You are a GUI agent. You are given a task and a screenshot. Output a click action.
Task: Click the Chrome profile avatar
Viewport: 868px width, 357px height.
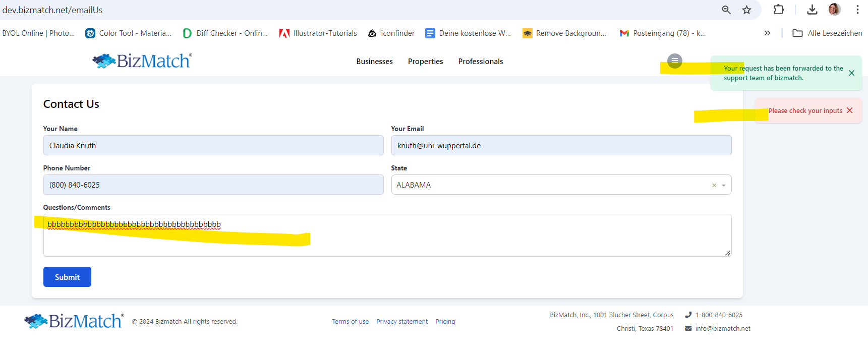(834, 10)
